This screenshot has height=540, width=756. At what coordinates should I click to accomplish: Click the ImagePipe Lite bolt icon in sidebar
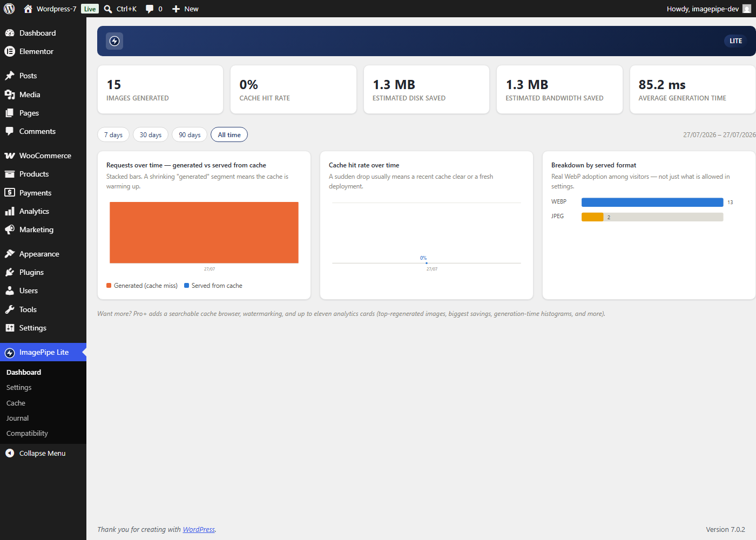(x=10, y=353)
